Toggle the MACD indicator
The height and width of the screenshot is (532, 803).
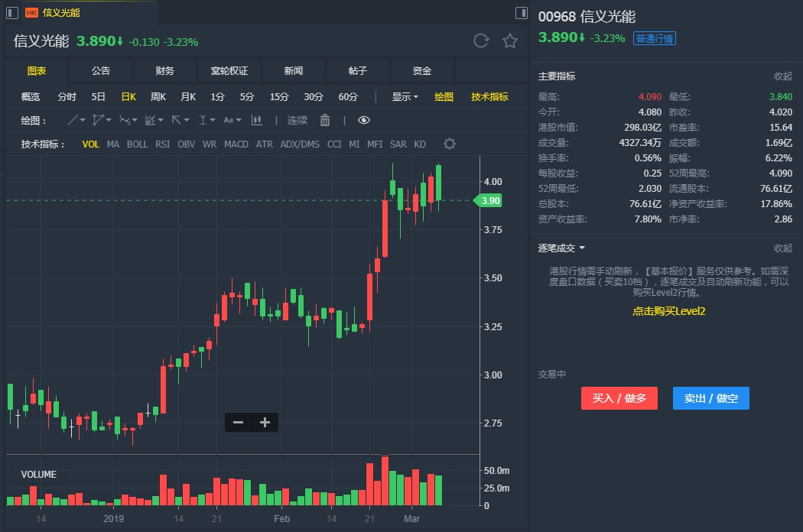pos(236,144)
